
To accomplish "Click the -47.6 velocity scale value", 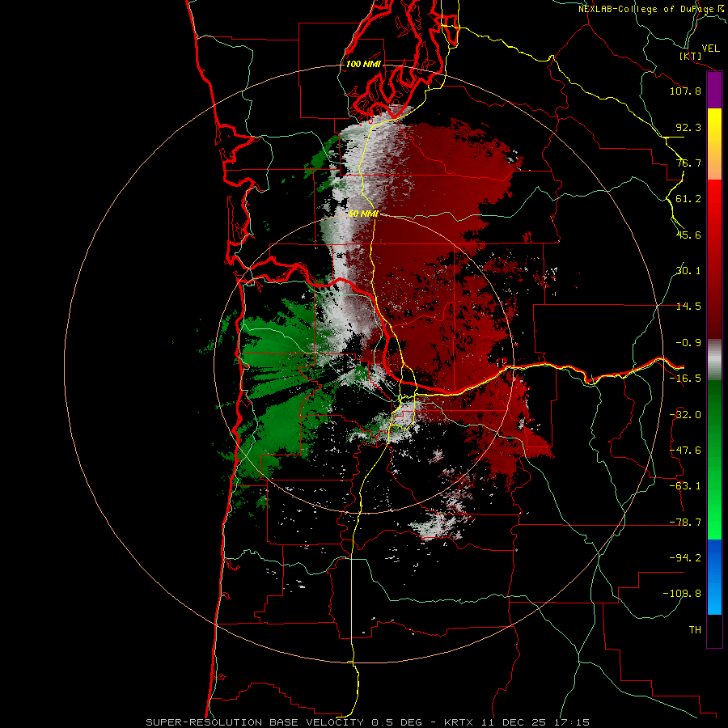I will pyautogui.click(x=685, y=451).
